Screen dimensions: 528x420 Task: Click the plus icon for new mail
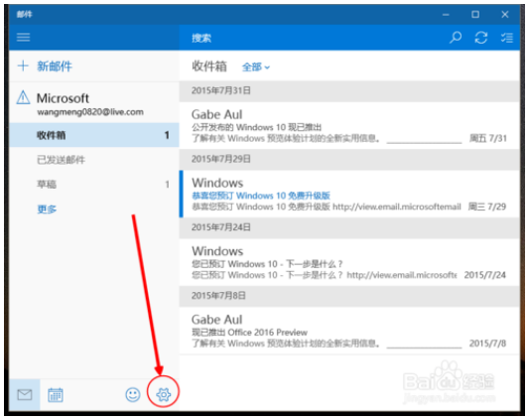pyautogui.click(x=23, y=66)
